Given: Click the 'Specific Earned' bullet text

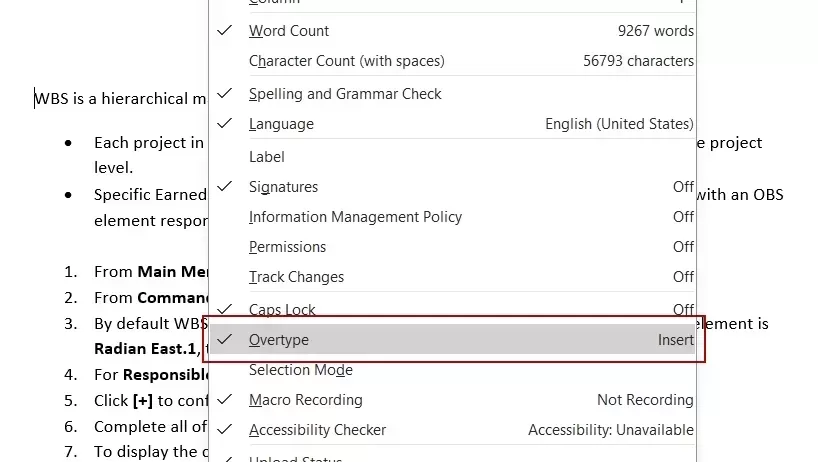Looking at the screenshot, I should tap(150, 194).
